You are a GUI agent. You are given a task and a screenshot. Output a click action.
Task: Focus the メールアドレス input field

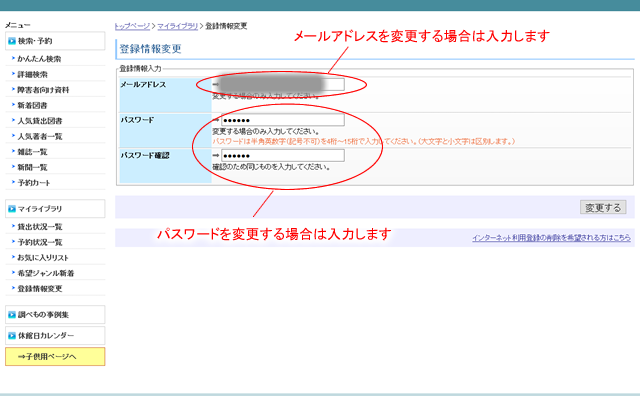[x=282, y=85]
